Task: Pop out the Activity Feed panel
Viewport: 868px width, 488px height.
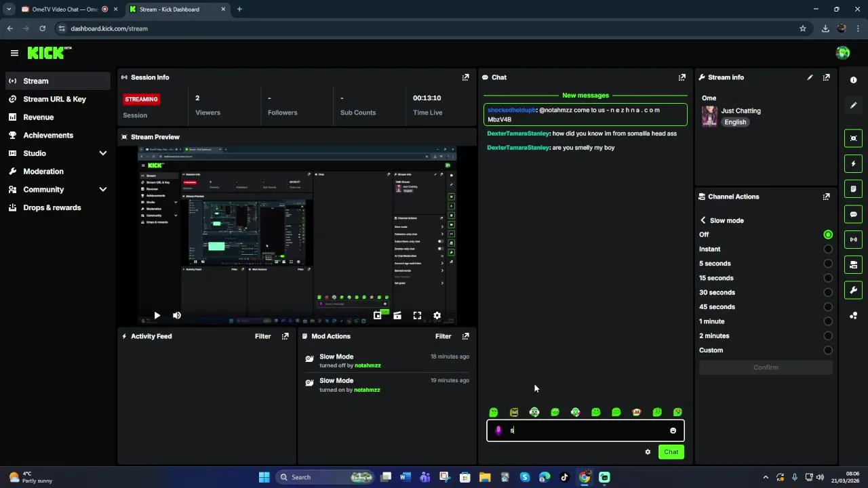Action: 285,336
